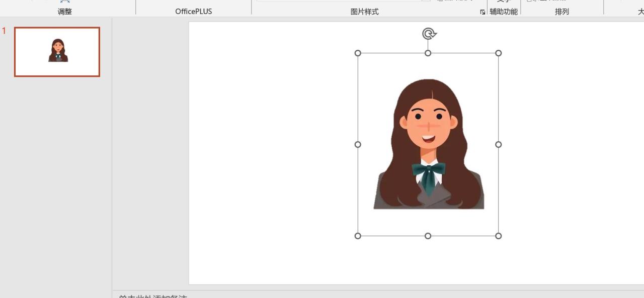
Task: Select the top-left resize handle of the picture
Action: tap(358, 52)
